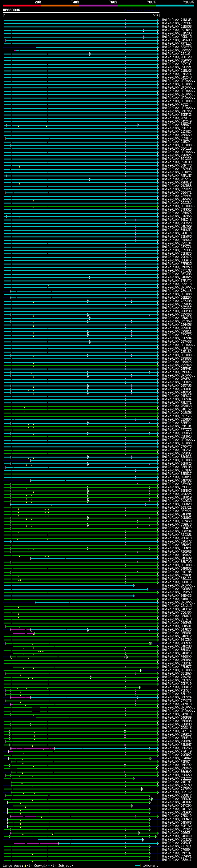
Task: Click the yellow gap triangle in bottom legend
Action: click(x=25, y=866)
